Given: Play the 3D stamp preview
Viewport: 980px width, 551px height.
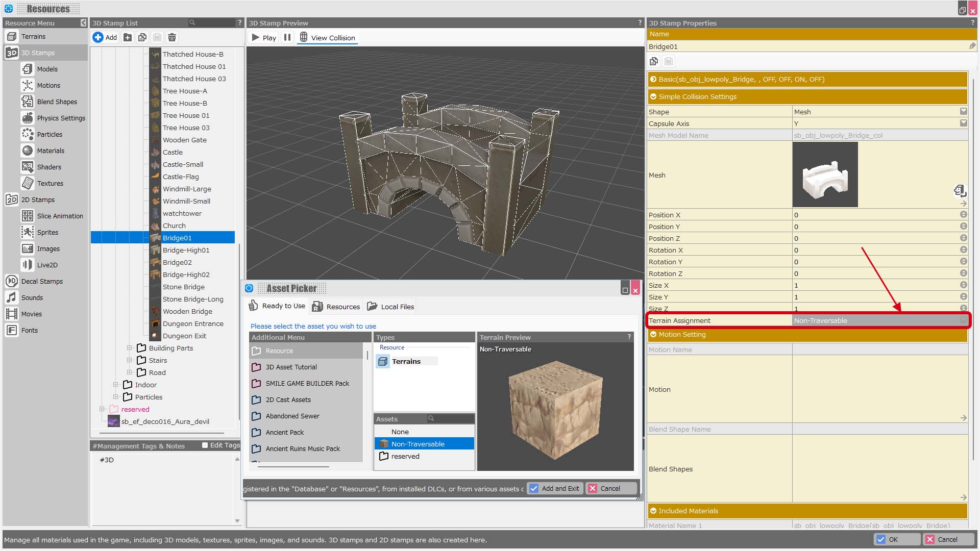Looking at the screenshot, I should [264, 37].
